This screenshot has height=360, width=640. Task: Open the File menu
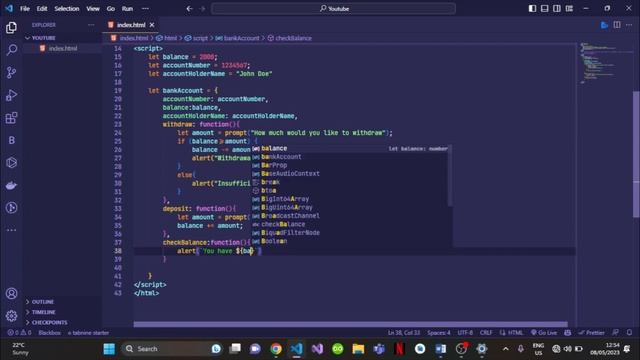coord(25,8)
